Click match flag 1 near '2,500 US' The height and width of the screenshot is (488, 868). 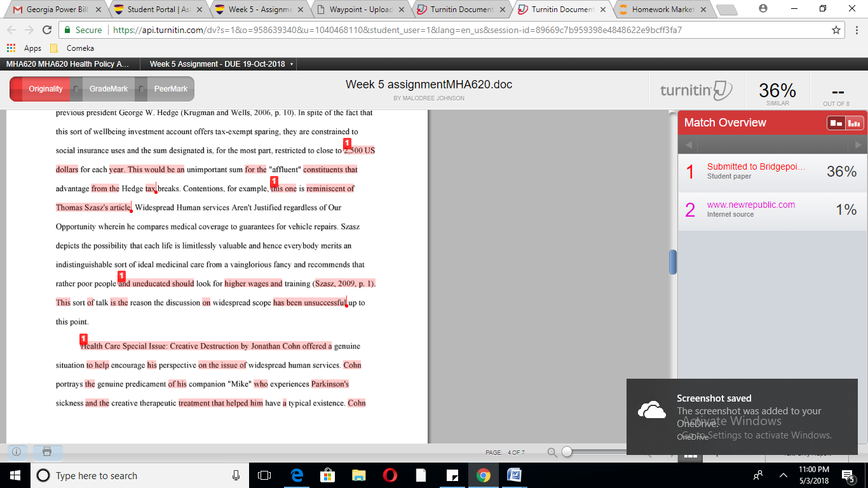[x=348, y=142]
